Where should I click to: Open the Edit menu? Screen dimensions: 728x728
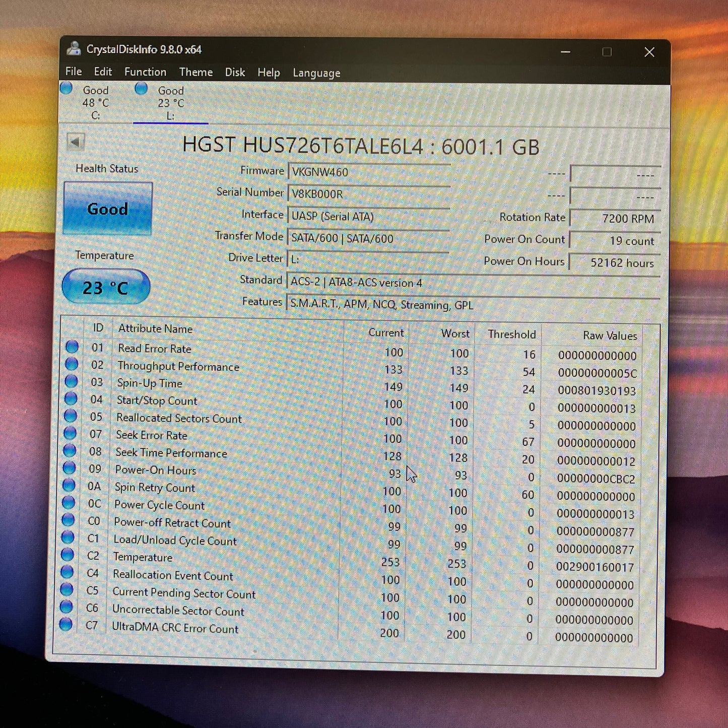pos(103,72)
